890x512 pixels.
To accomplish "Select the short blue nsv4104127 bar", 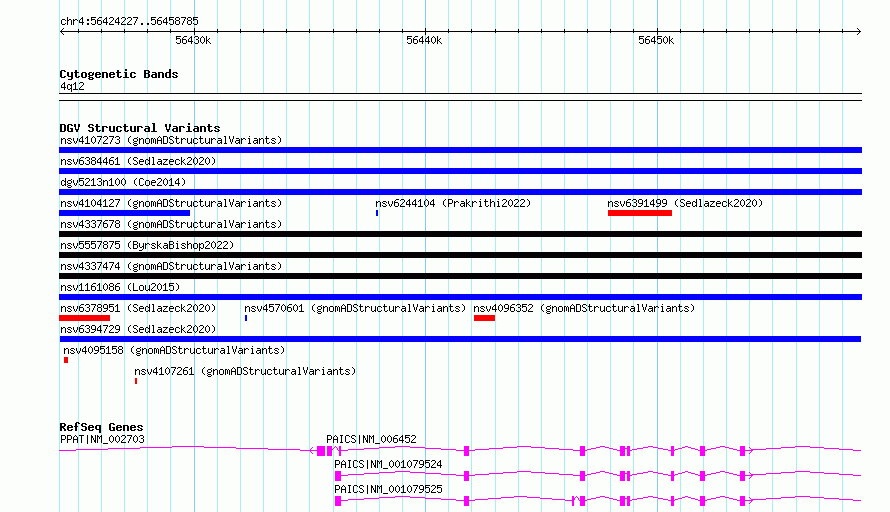I will (124, 213).
